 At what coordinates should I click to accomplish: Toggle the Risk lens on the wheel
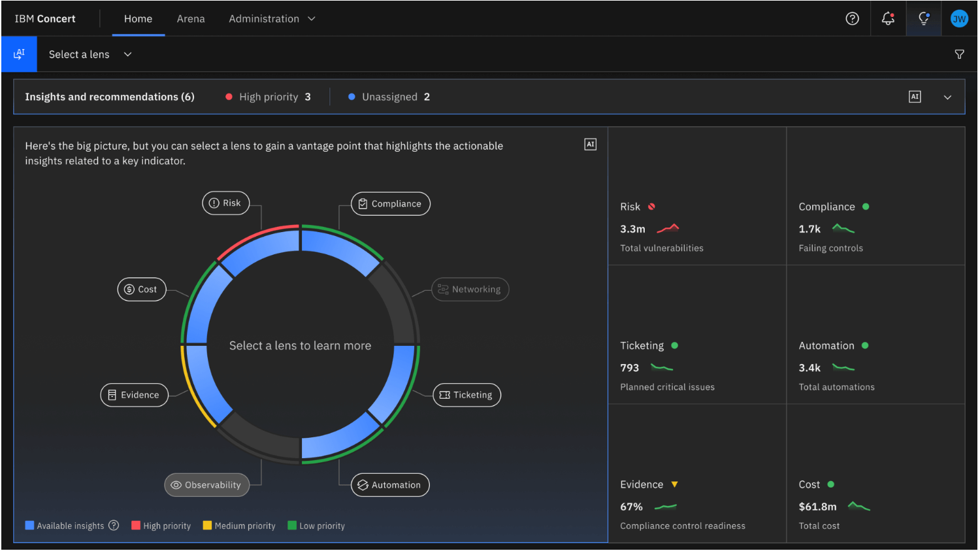[225, 203]
